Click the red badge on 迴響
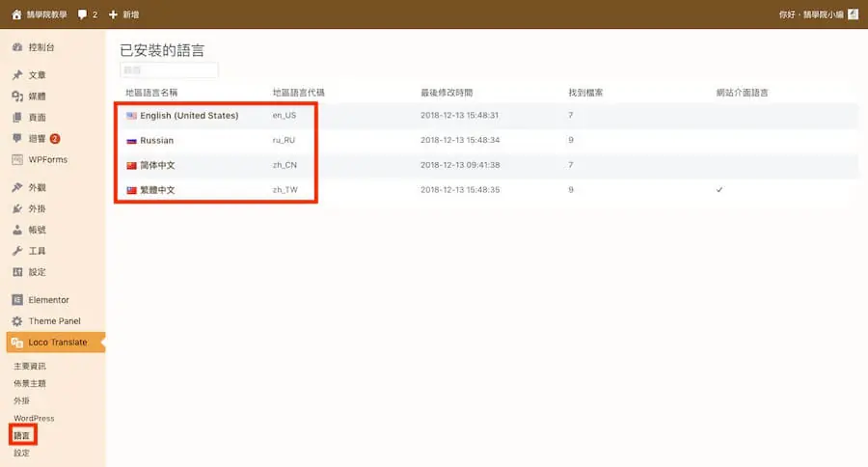Image resolution: width=868 pixels, height=467 pixels. tap(55, 139)
